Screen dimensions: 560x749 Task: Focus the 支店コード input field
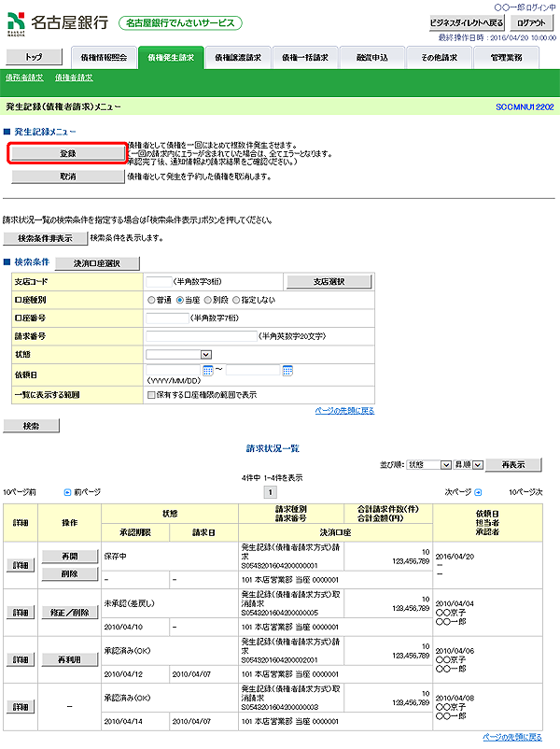point(159,282)
